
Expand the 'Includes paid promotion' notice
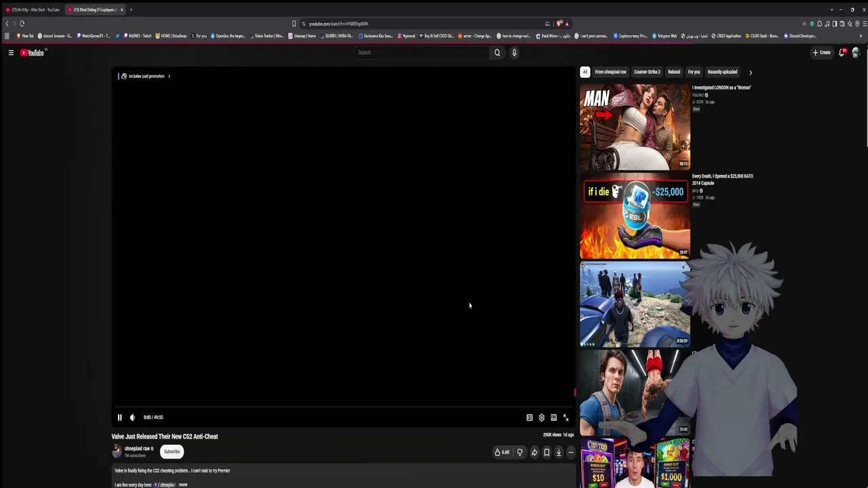click(x=145, y=76)
